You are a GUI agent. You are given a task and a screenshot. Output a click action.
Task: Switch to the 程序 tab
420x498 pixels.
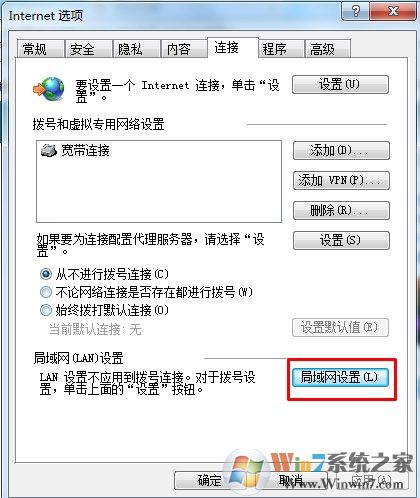click(x=281, y=49)
